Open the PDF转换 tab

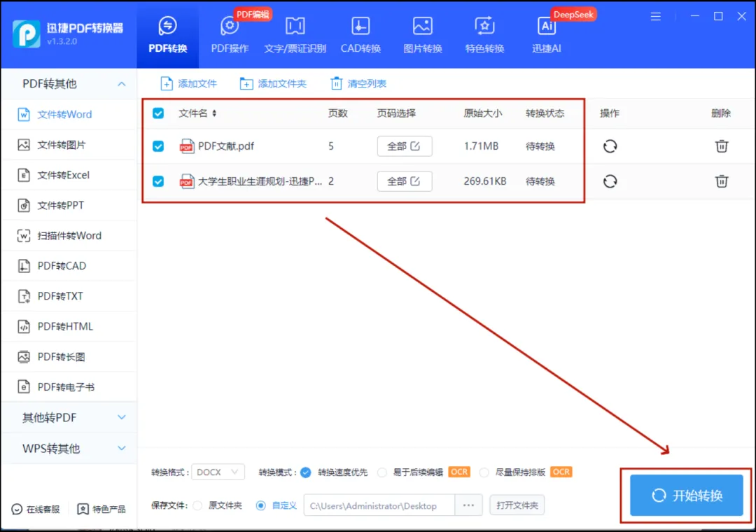[x=167, y=35]
